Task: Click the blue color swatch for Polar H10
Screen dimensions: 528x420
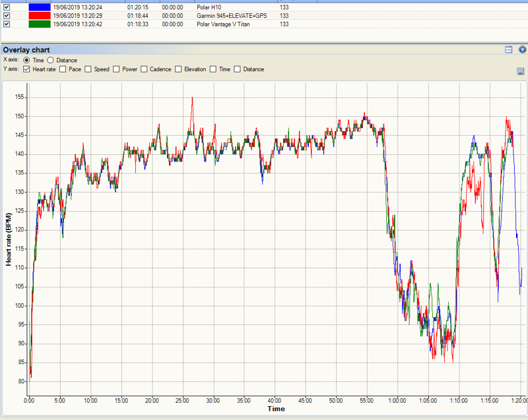Action: point(40,7)
